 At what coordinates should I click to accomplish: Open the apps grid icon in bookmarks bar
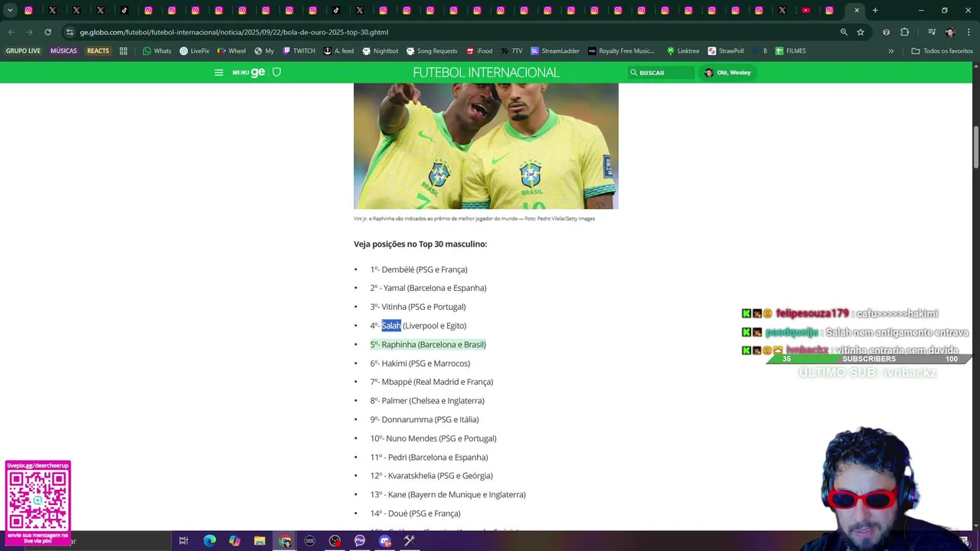[x=123, y=51]
